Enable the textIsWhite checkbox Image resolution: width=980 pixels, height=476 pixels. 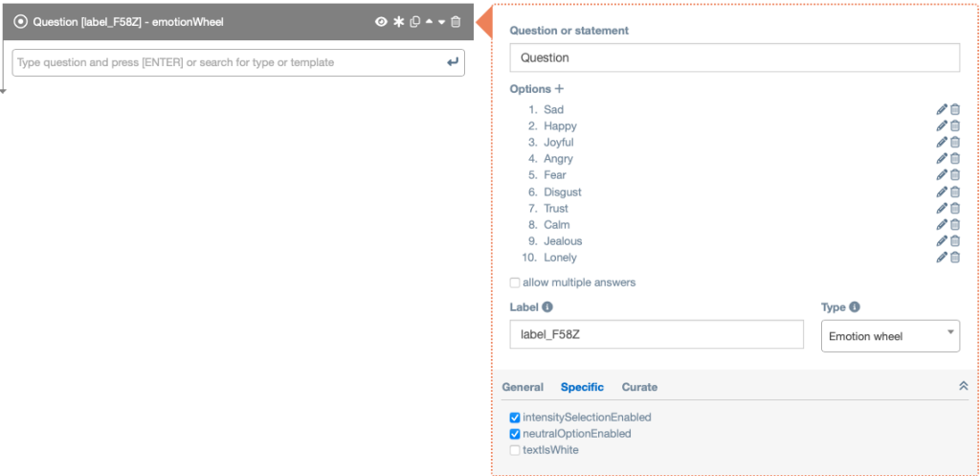click(516, 449)
